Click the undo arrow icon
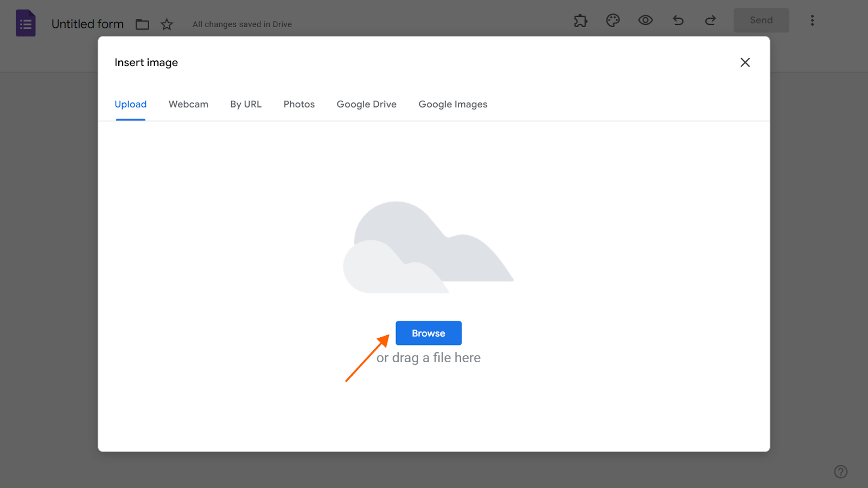The width and height of the screenshot is (868, 488). coord(678,21)
